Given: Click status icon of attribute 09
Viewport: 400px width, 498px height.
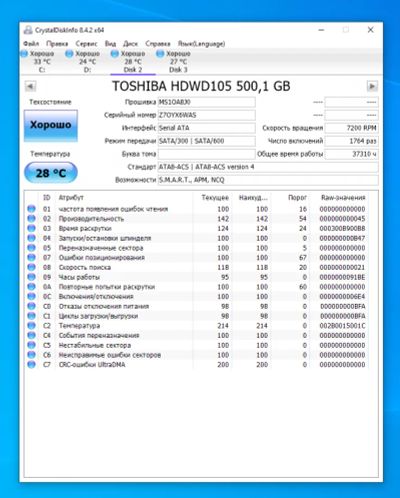Looking at the screenshot, I should pos(31,277).
